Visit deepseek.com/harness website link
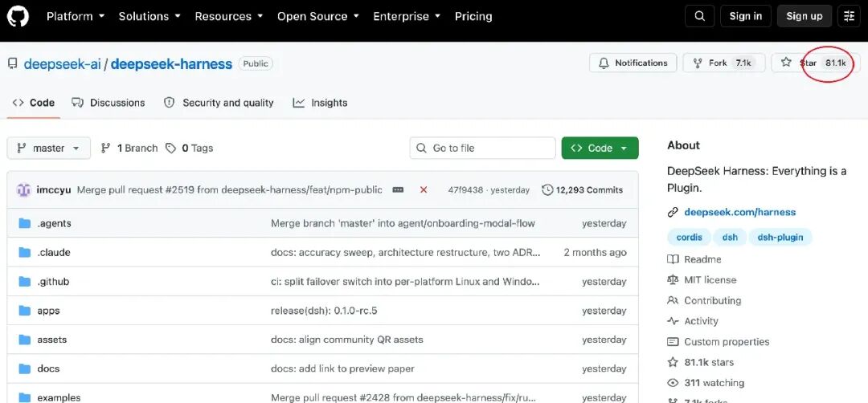 739,212
